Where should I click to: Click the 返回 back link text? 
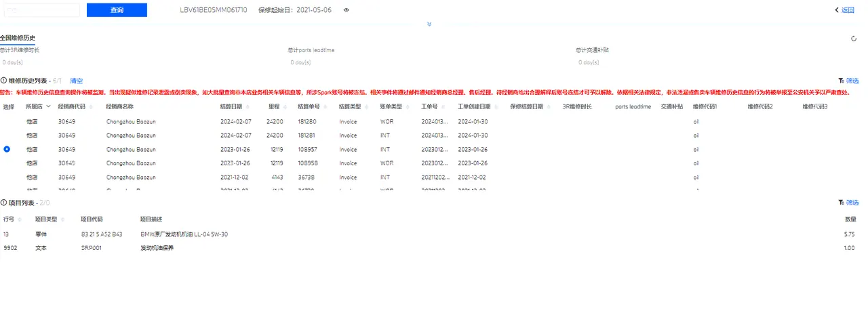coord(848,10)
